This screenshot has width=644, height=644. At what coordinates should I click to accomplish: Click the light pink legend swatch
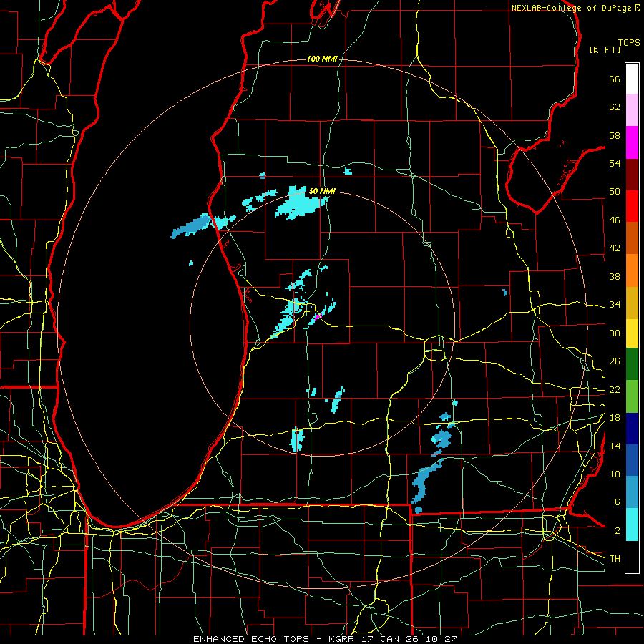pyautogui.click(x=632, y=110)
